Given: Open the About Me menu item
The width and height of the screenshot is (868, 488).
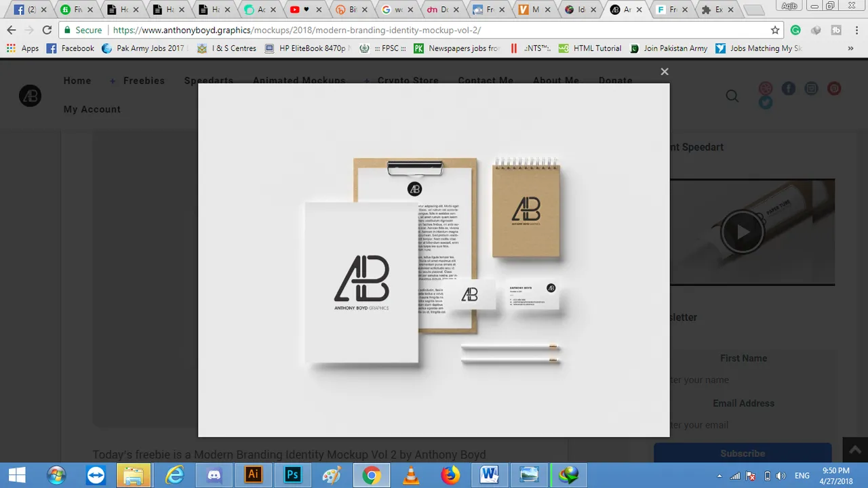Looking at the screenshot, I should pos(556,81).
